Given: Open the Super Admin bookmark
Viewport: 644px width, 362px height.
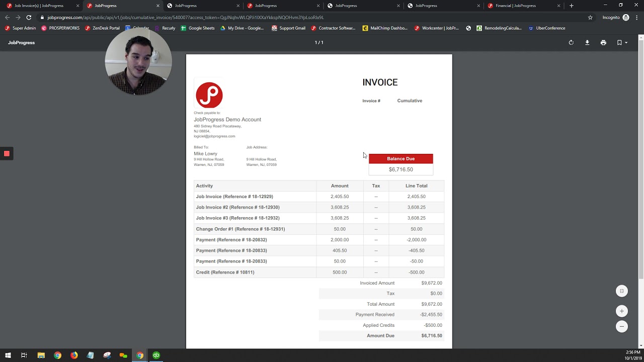Looking at the screenshot, I should 20,28.
